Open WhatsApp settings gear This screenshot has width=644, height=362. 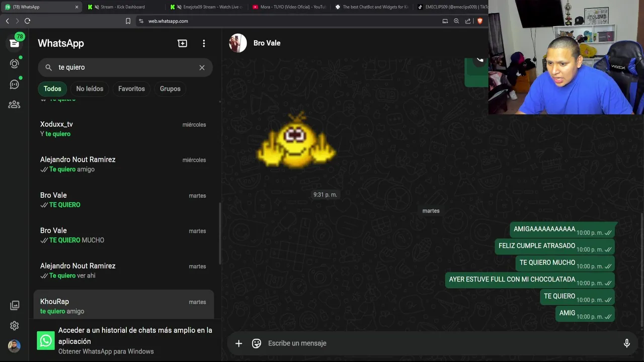tap(14, 326)
